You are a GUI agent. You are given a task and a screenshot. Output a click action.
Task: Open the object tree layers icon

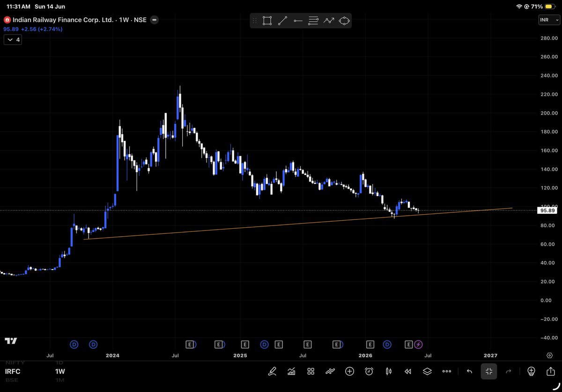[x=427, y=371]
